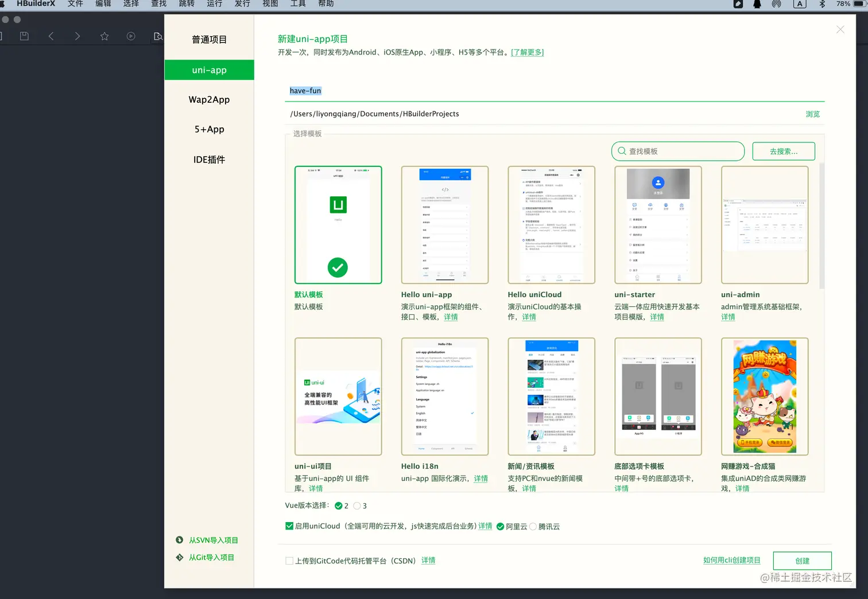Screen dimensions: 868x599
Task: Open the 发行 menu
Action: pos(242,3)
